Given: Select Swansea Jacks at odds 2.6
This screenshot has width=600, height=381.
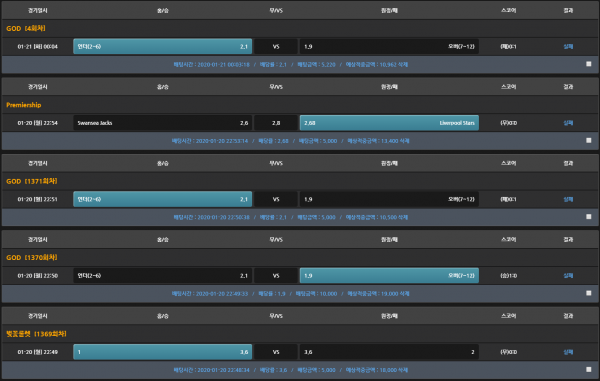Looking at the screenshot, I should click(163, 123).
